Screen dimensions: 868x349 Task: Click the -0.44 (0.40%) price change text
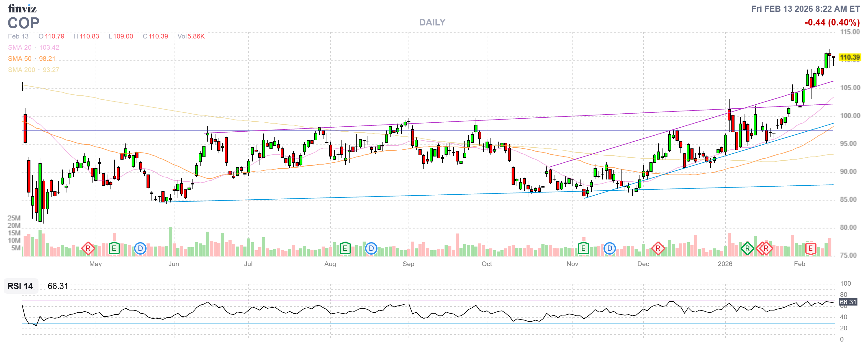point(832,23)
